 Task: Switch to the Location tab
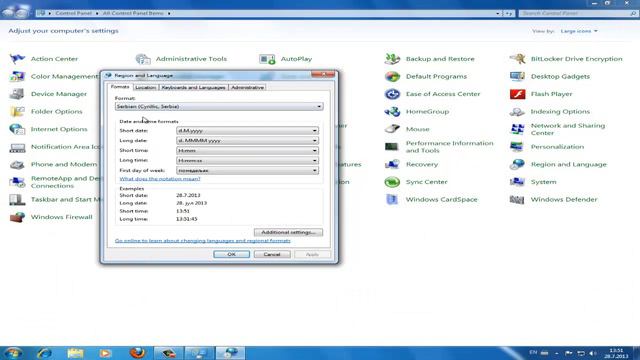(145, 87)
